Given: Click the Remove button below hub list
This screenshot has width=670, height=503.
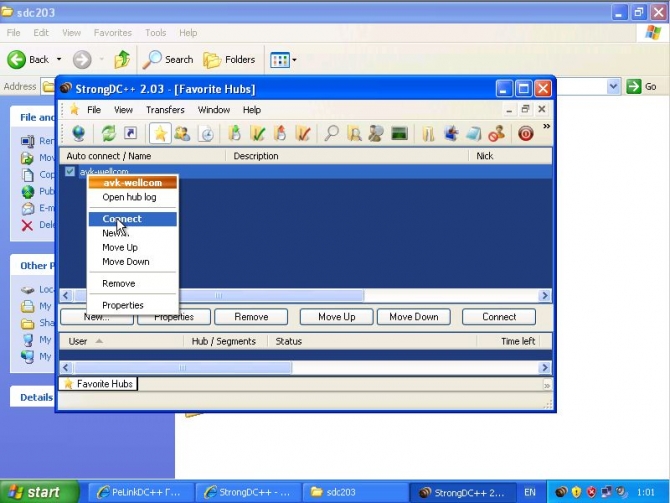Looking at the screenshot, I should 251,317.
